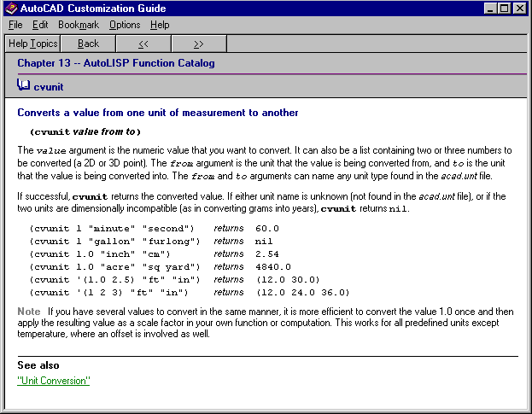Click the cvunit "acre" "sq yard" example line

pyautogui.click(x=114, y=267)
